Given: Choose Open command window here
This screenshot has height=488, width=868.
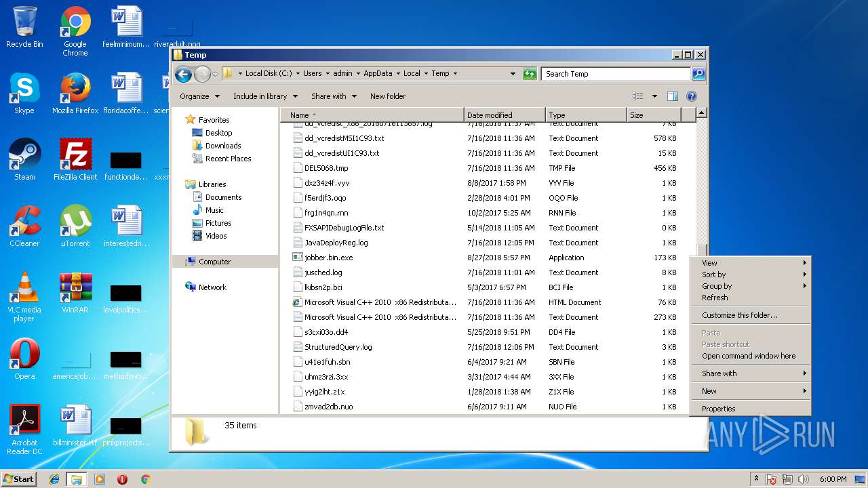Looking at the screenshot, I should (x=750, y=356).
